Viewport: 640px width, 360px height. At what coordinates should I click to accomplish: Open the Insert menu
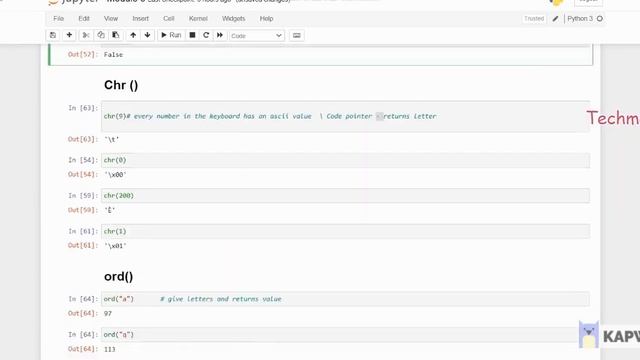click(x=140, y=19)
